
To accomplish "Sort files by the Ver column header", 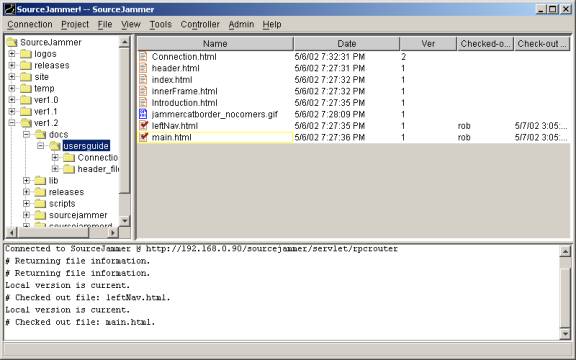I will (428, 44).
